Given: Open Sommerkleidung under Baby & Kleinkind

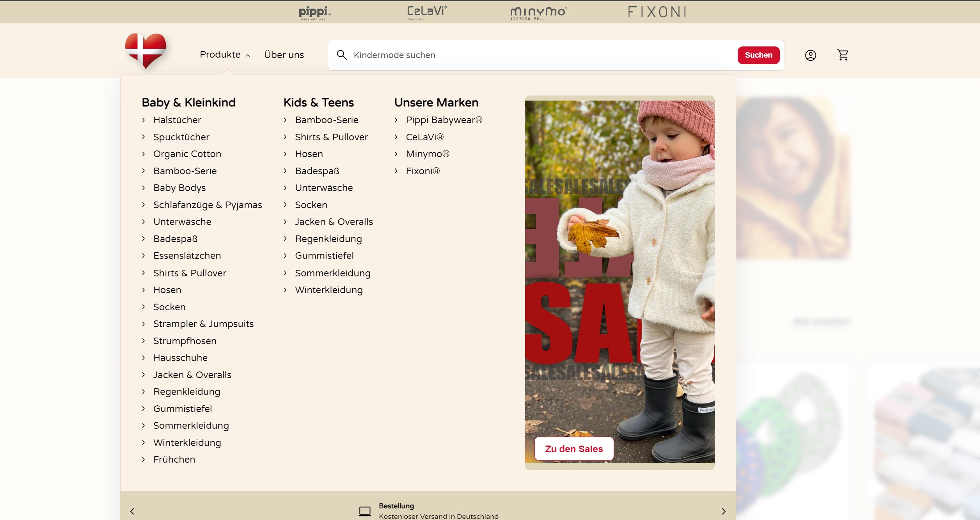Looking at the screenshot, I should (191, 426).
